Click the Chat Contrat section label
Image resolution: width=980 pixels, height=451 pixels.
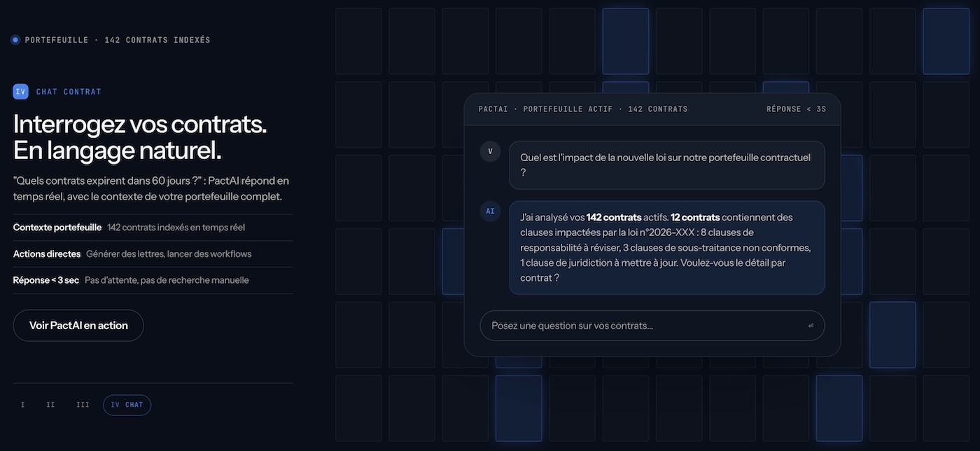[x=69, y=92]
